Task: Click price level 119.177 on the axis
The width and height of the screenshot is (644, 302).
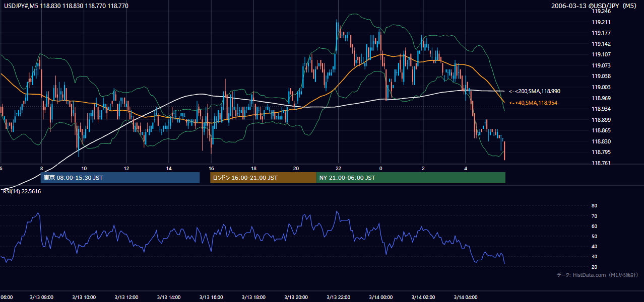Action: point(601,33)
